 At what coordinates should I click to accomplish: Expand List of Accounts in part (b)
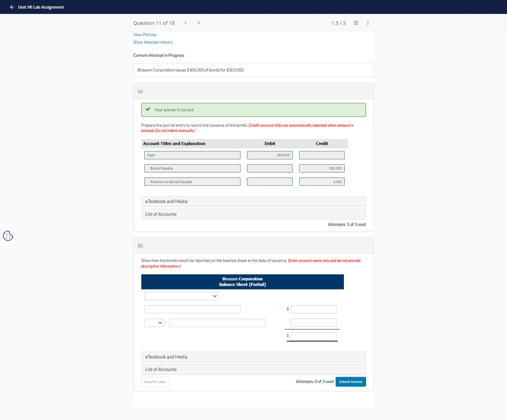253,370
